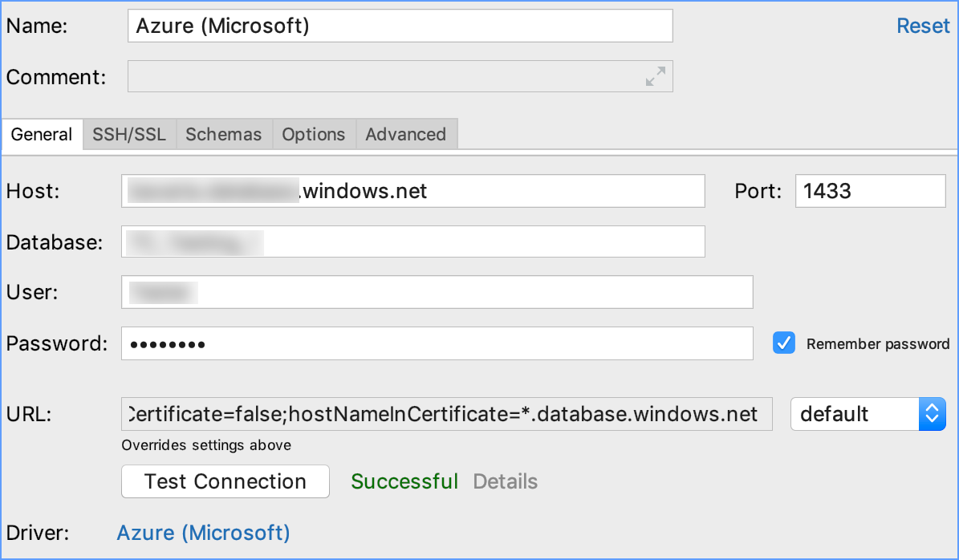Click the Reset link

click(923, 26)
